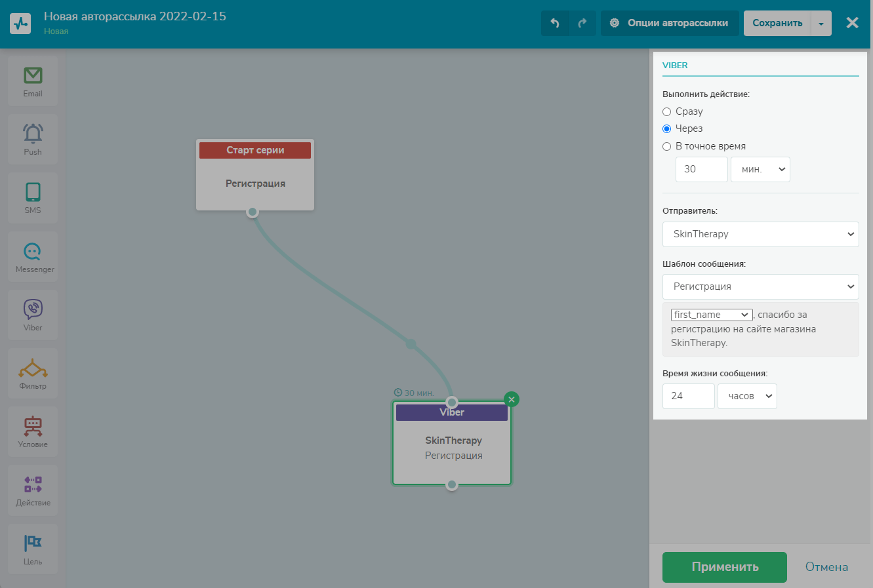Image resolution: width=873 pixels, height=588 pixels.
Task: Open the first_name variable dropdown
Action: coord(712,315)
